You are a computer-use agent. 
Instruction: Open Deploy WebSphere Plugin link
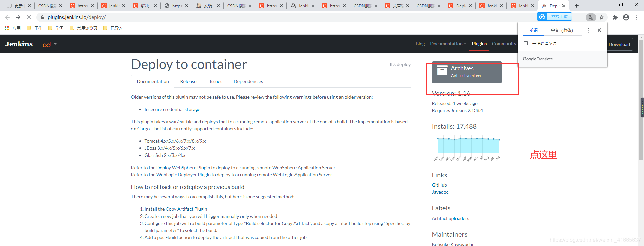click(x=183, y=168)
